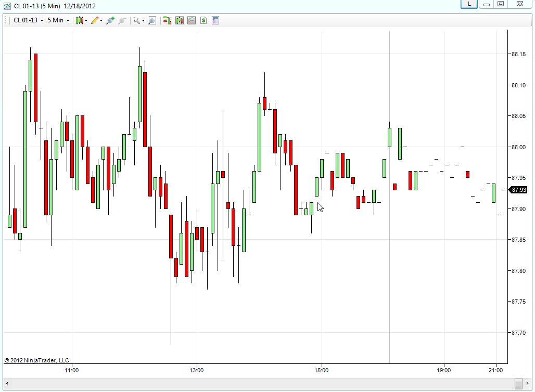
Task: Click the candlestick chart style icon
Action: click(x=79, y=20)
